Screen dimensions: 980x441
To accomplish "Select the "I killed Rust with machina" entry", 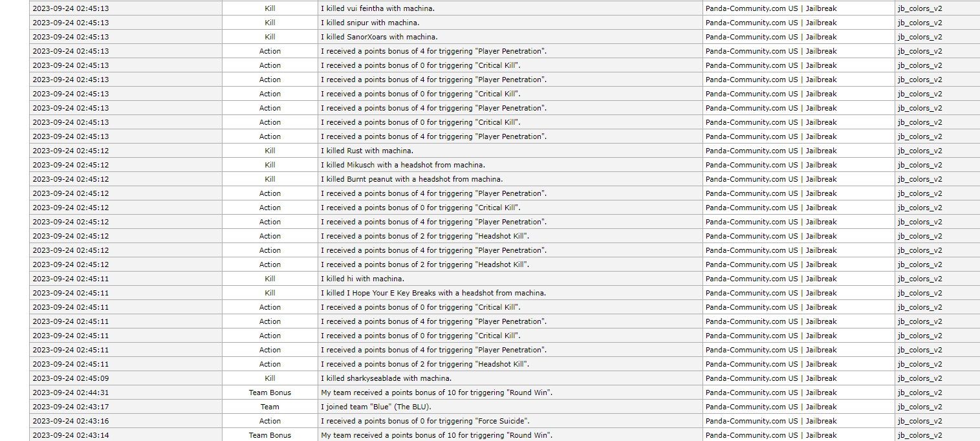I will tap(367, 151).
